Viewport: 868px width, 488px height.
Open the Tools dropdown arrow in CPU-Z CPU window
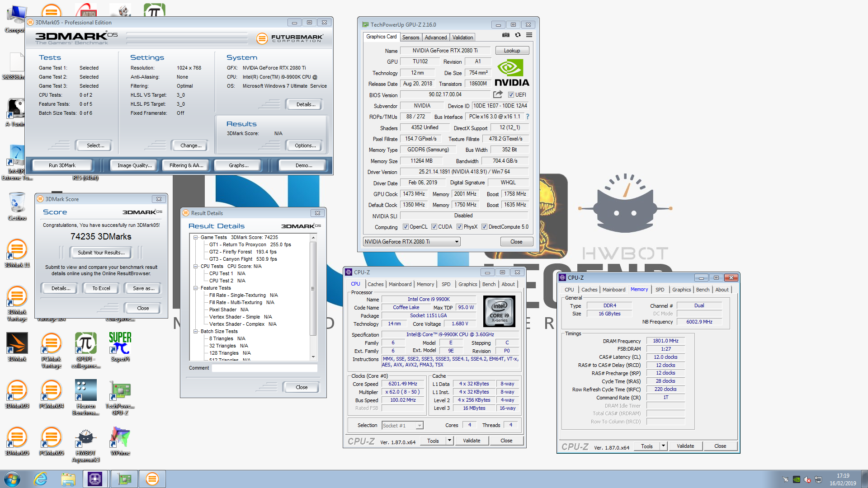(449, 441)
